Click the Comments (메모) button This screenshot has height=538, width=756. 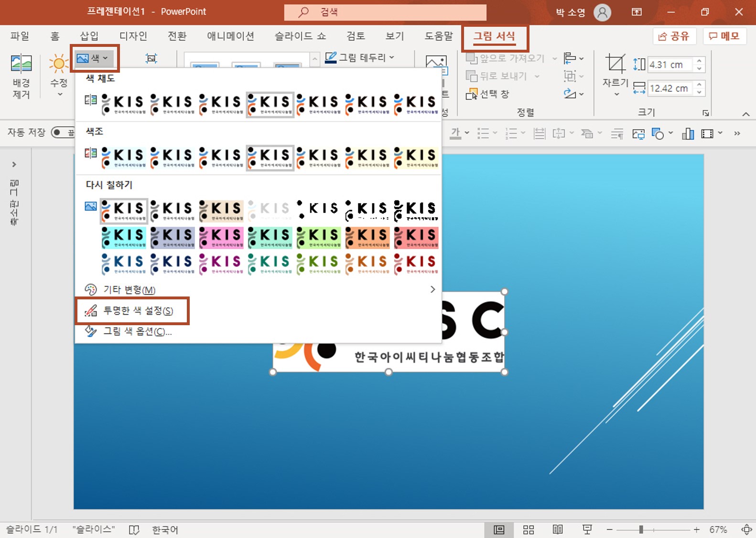coord(724,36)
